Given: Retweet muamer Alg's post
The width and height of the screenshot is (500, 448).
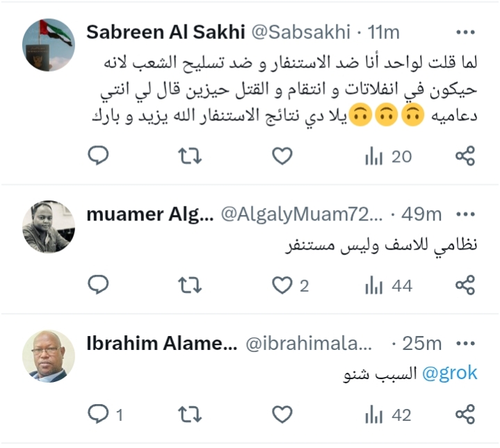Looking at the screenshot, I should (190, 285).
